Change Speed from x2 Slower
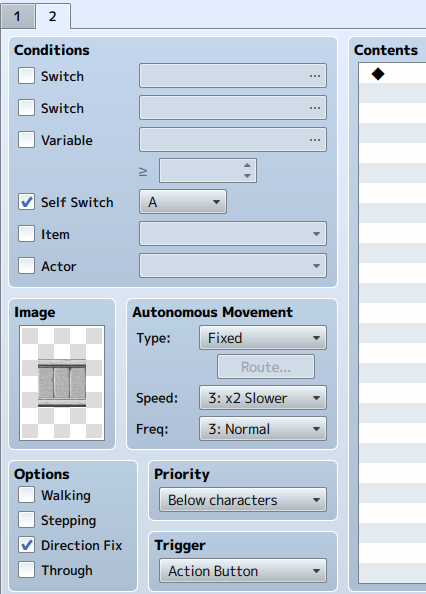Image resolution: width=426 pixels, height=594 pixels. (x=263, y=398)
